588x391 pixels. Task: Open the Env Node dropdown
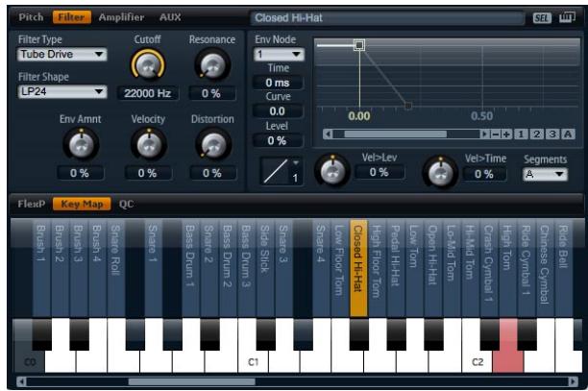pos(279,55)
